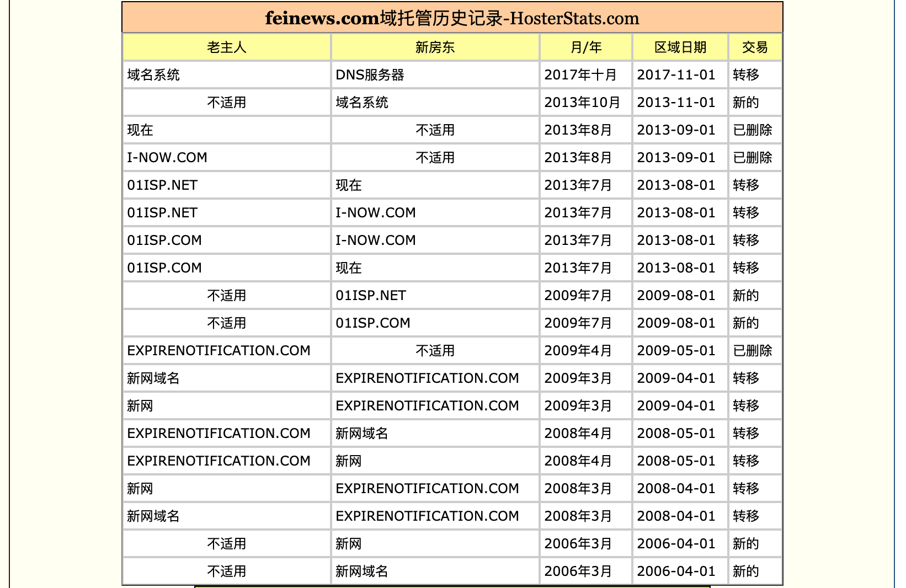The width and height of the screenshot is (906, 588).
Task: Click 新网域名 in the 2006年3月 row
Action: click(x=362, y=571)
